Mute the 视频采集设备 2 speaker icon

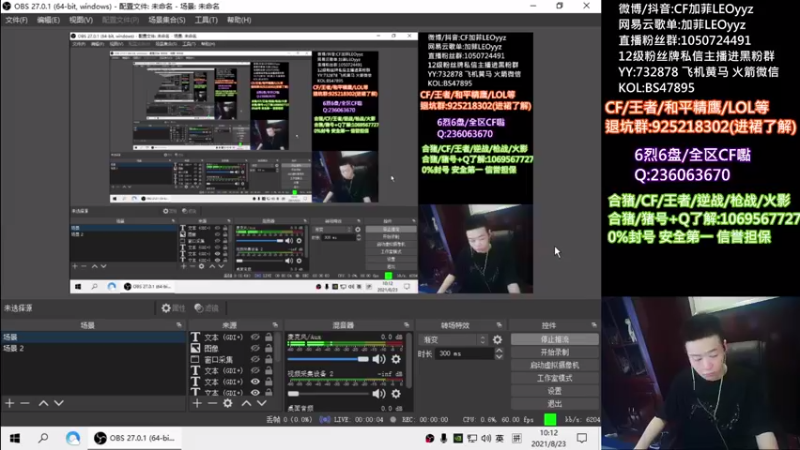379,393
